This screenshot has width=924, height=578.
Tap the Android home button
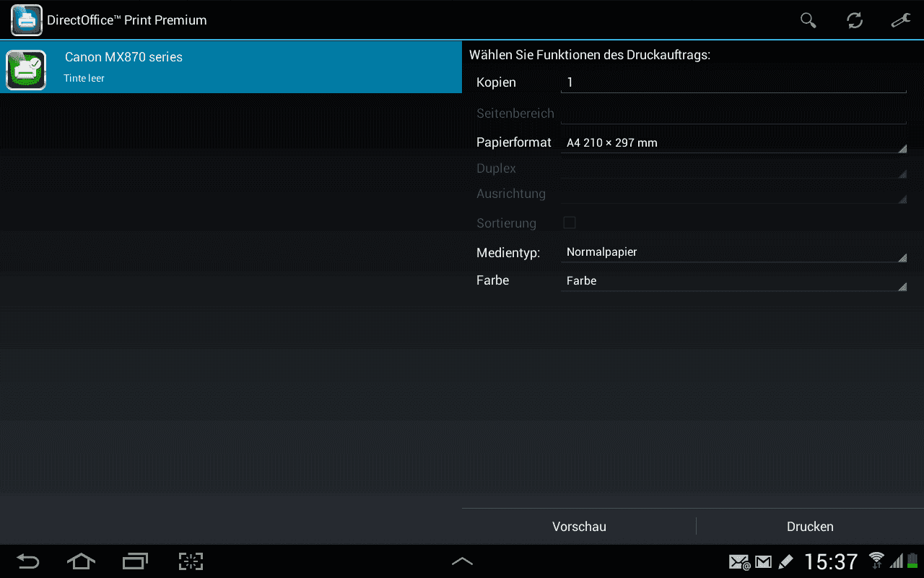coord(81,561)
